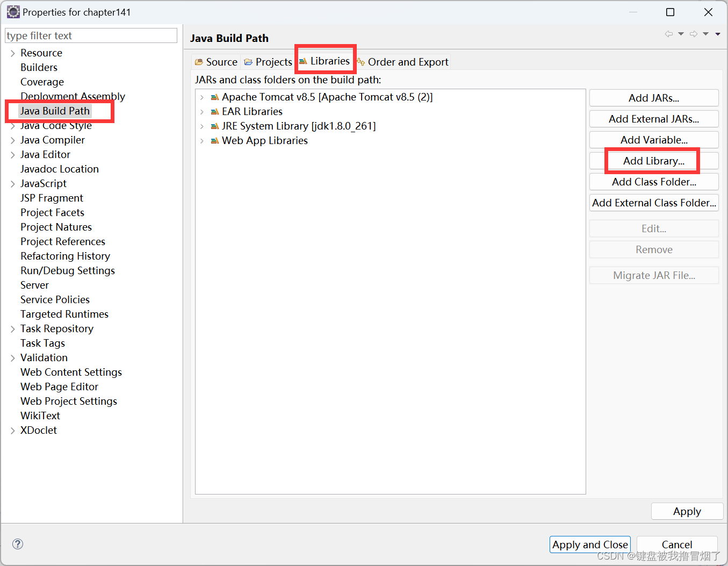Click the JRE System Library jar icon
This screenshot has width=728, height=566.
pyautogui.click(x=214, y=126)
